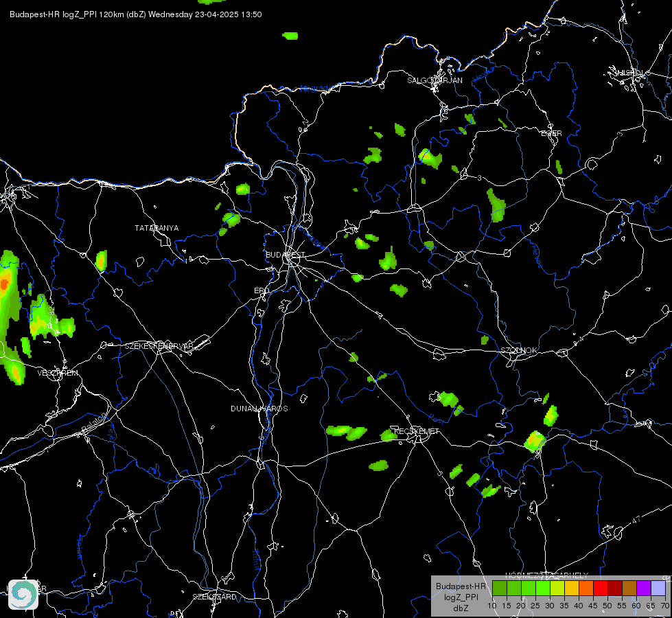This screenshot has height=618, width=672.
Task: Click the orange-red radar echo core at far left
Action: [x=4, y=284]
